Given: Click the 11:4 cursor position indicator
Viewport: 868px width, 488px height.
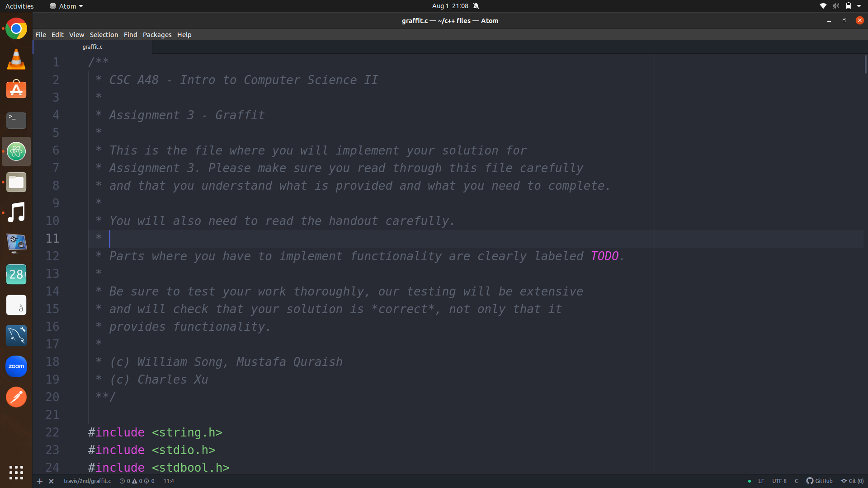Looking at the screenshot, I should [x=169, y=481].
